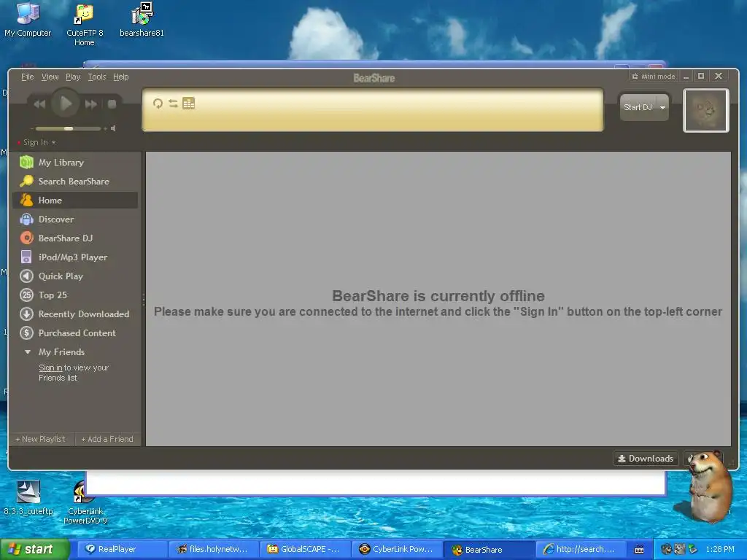Switch to CyberLink Pow... taskbar item

[x=398, y=550]
